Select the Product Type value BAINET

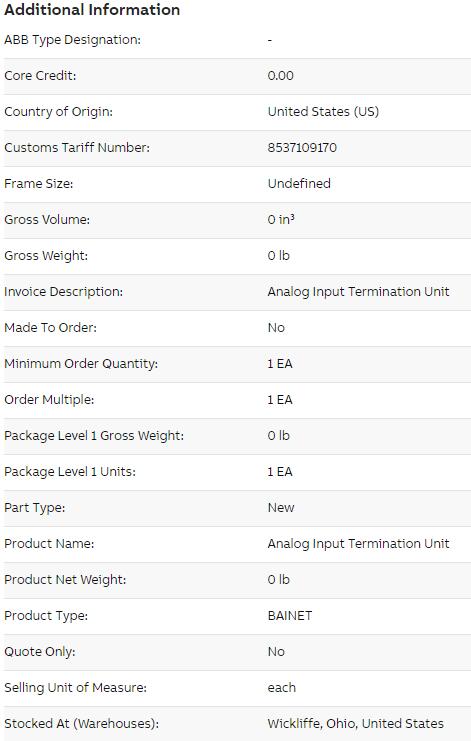point(290,615)
